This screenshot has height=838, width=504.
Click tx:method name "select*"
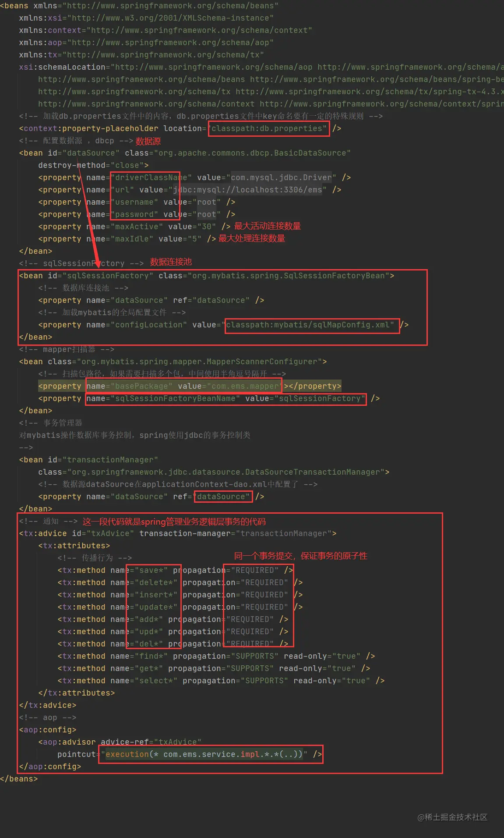156,681
